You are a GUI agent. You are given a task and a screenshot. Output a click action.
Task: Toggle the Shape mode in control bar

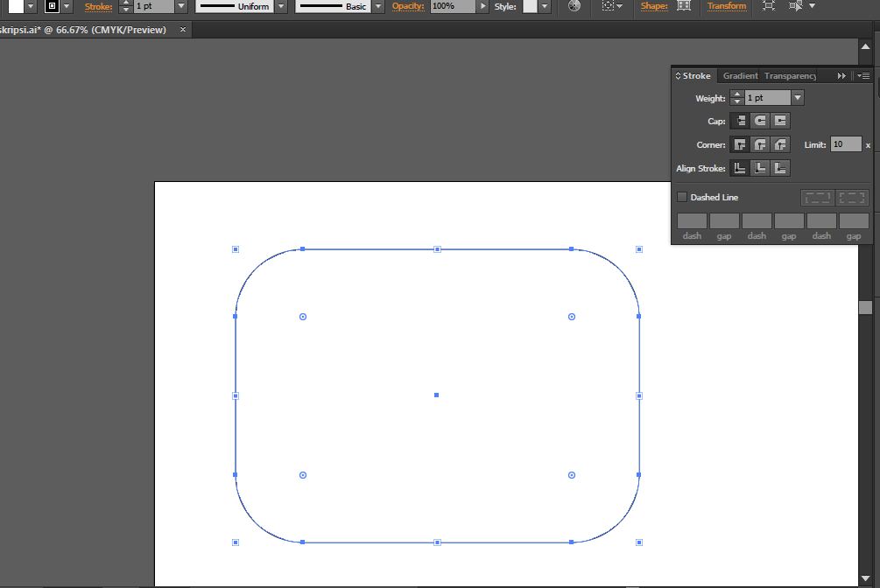pyautogui.click(x=684, y=7)
